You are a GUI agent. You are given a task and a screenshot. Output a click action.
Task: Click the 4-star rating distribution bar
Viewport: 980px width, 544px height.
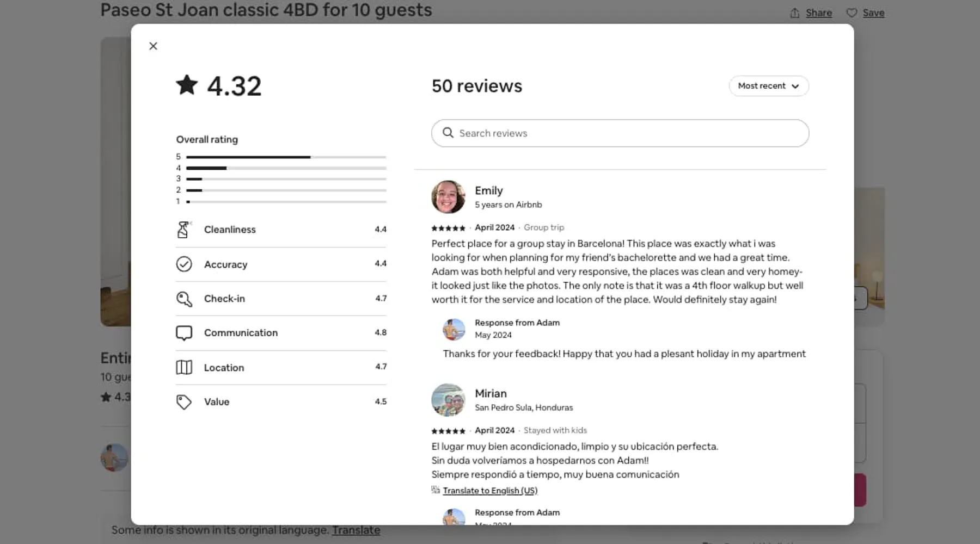pyautogui.click(x=286, y=168)
